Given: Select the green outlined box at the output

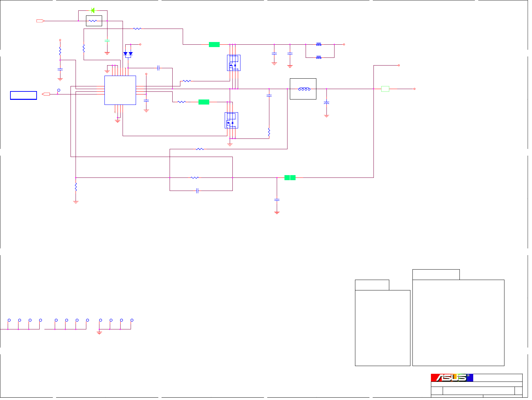Looking at the screenshot, I should click(385, 89).
